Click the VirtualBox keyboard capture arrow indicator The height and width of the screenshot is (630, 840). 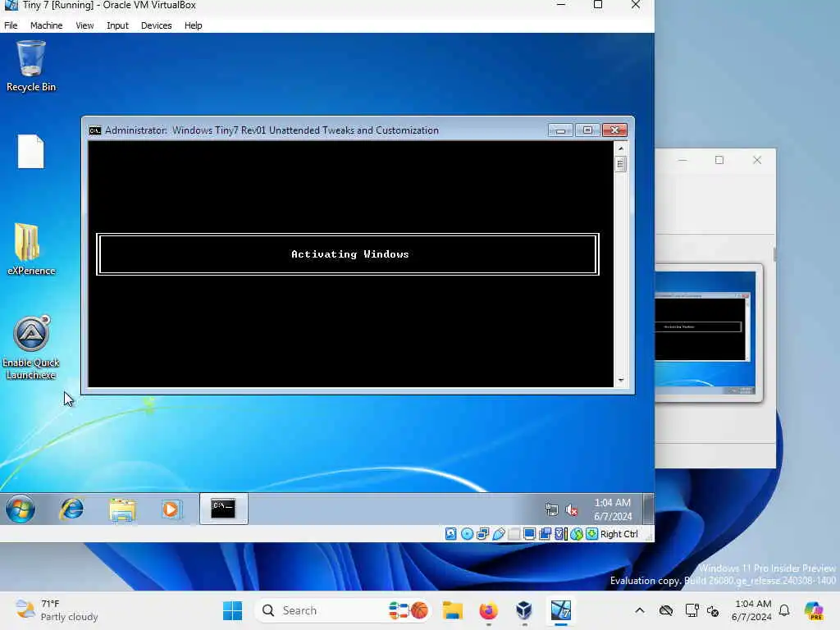click(x=592, y=534)
